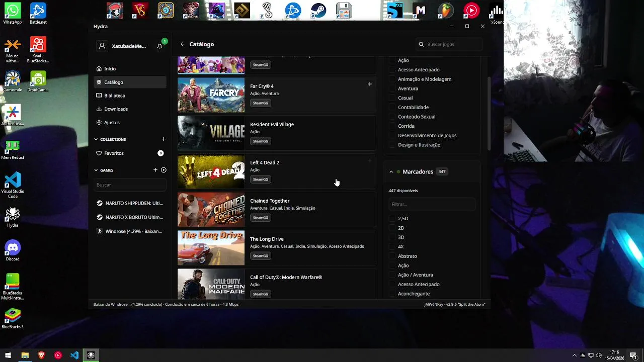Viewport: 644px width, 362px height.
Task: Check the Aventura genre checkbox
Action: pos(392,88)
